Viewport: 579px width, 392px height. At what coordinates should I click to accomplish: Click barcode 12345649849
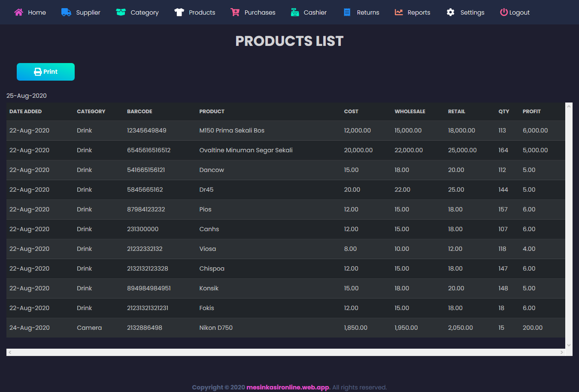pos(147,130)
